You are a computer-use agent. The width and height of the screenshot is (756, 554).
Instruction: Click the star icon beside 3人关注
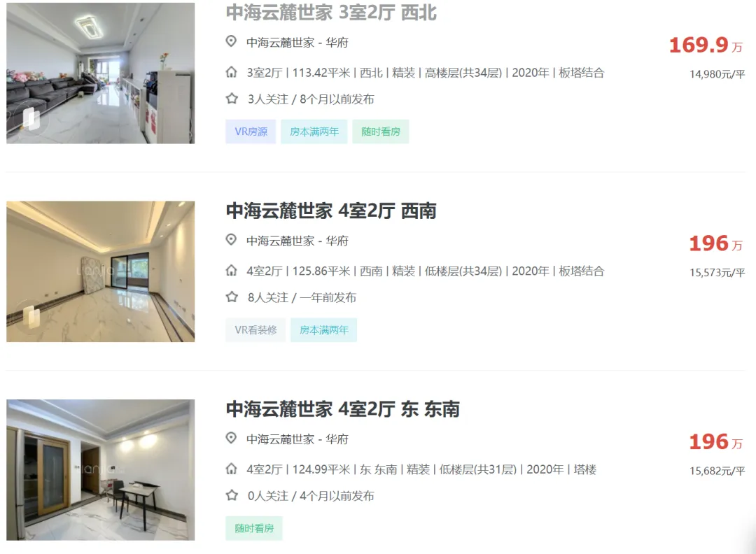[232, 99]
